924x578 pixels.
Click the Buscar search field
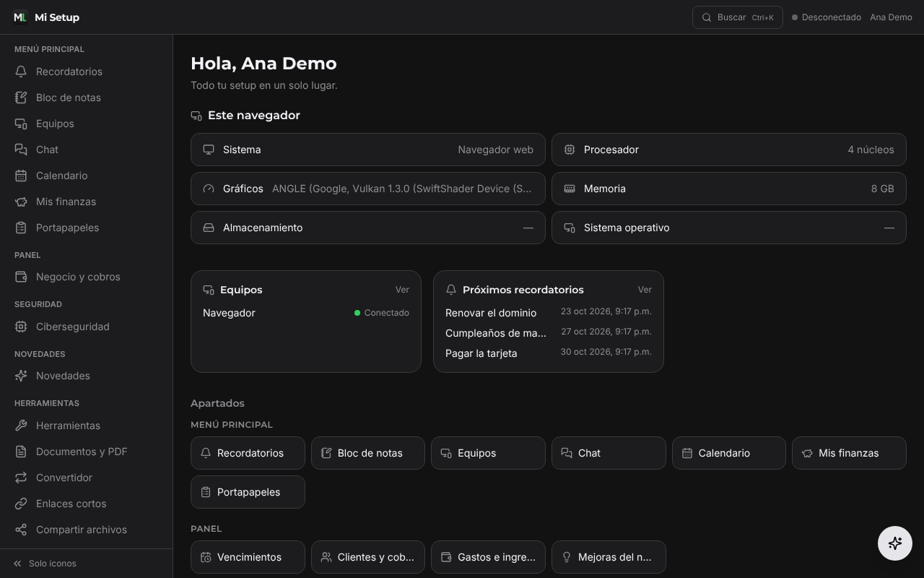coord(738,17)
